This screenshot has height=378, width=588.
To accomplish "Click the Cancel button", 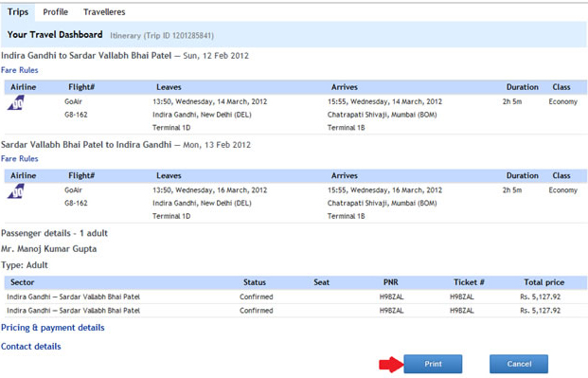I will [x=519, y=364].
